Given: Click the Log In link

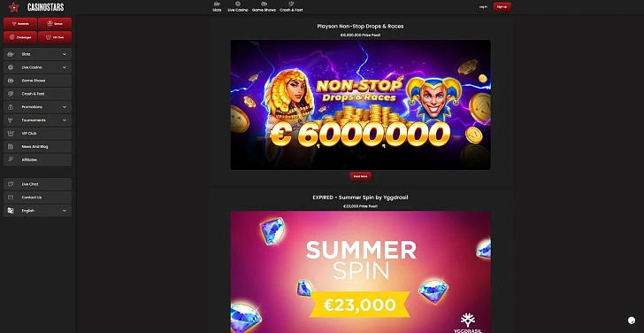Looking at the screenshot, I should (x=483, y=6).
